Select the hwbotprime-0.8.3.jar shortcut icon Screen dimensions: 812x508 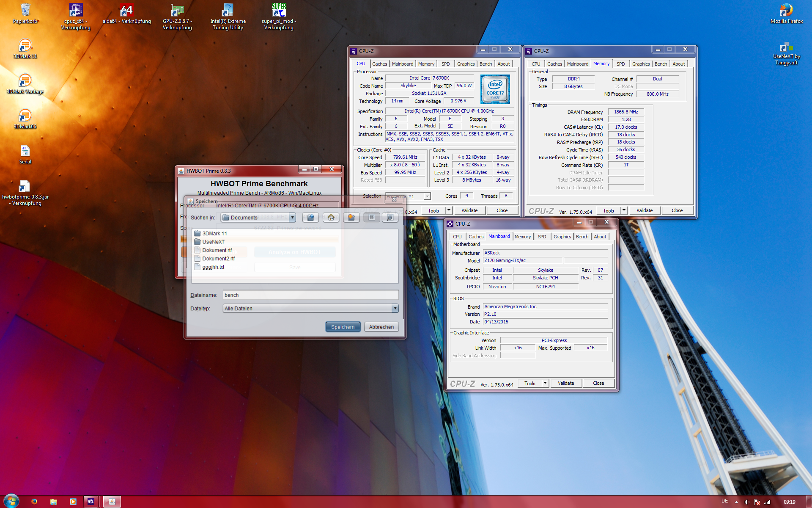(x=25, y=193)
